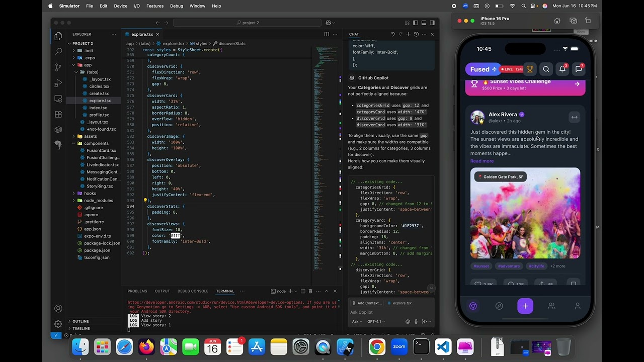
Task: Open GPT-4.1 model picker
Action: 376,321
